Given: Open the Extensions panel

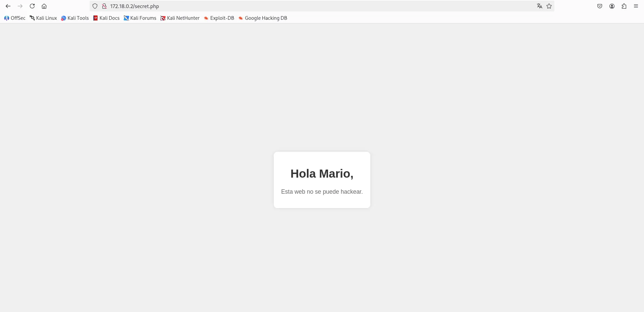Looking at the screenshot, I should [624, 6].
